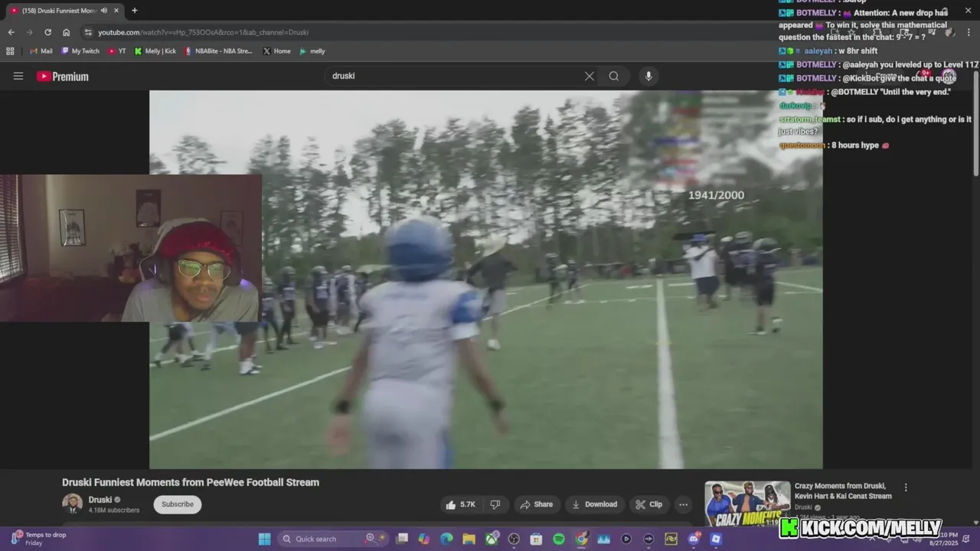Click the page scrollbar on the right edge
980x551 pixels.
975,122
